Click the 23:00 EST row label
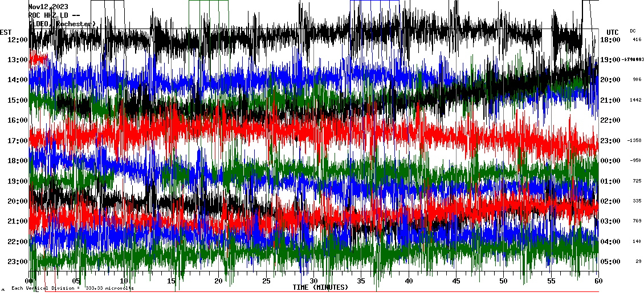 17,262
